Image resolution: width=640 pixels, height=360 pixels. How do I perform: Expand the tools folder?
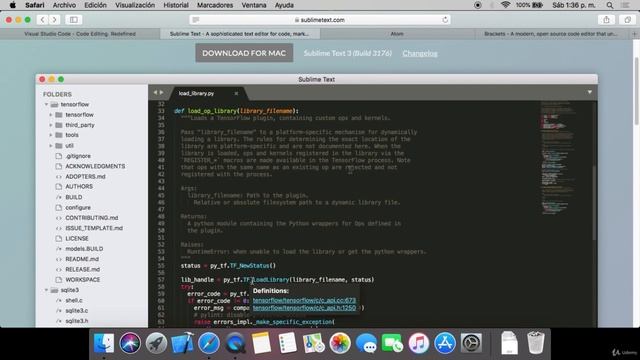click(51, 135)
